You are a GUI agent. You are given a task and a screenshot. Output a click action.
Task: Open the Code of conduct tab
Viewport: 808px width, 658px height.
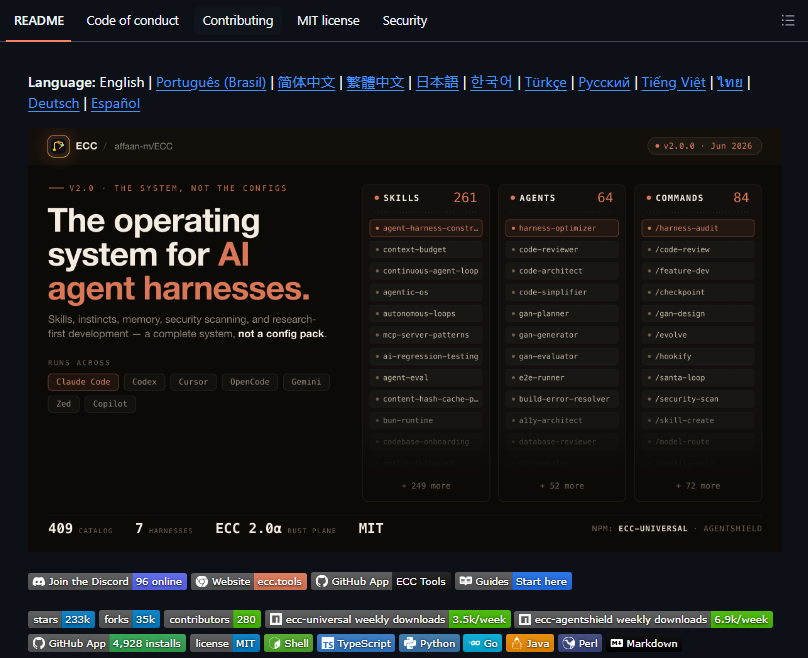pyautogui.click(x=132, y=21)
